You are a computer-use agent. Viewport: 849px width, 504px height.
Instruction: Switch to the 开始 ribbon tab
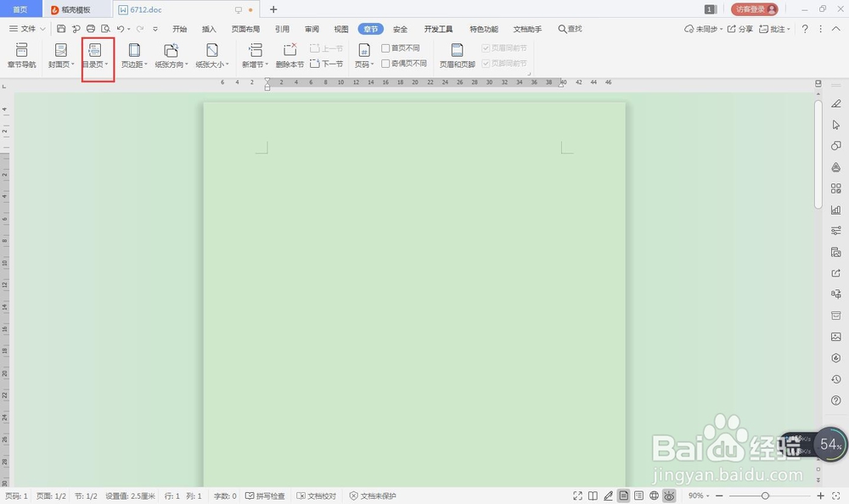click(179, 28)
